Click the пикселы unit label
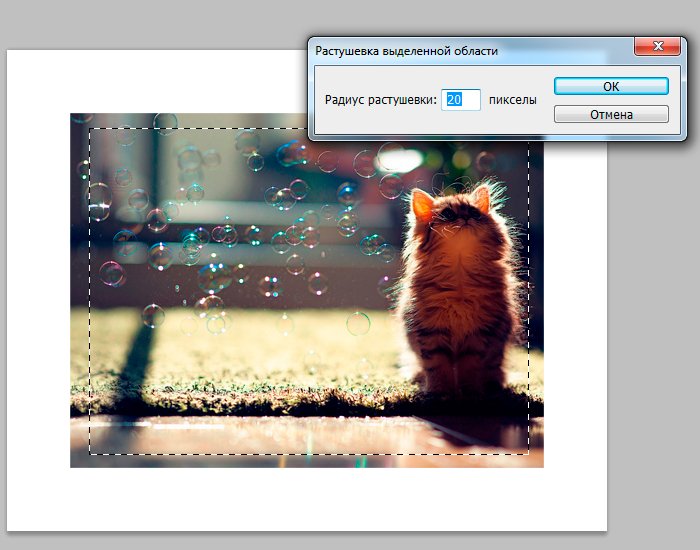Image resolution: width=700 pixels, height=550 pixels. [512, 100]
